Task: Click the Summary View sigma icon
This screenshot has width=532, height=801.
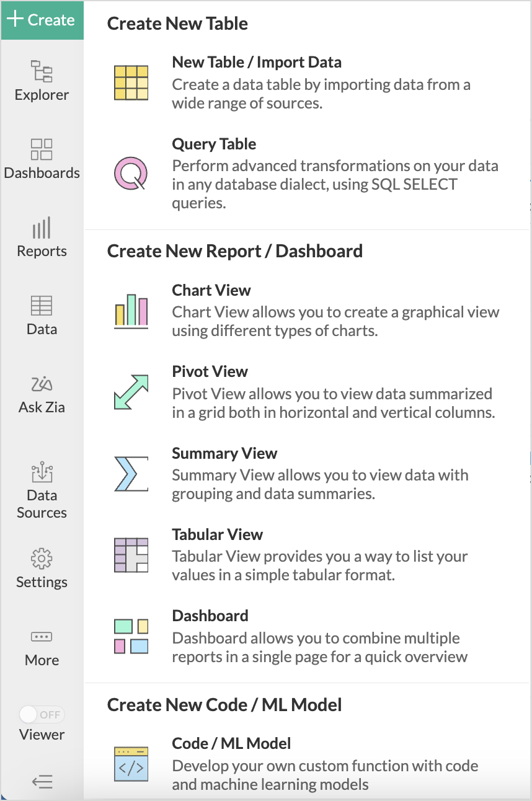Action: [x=131, y=474]
